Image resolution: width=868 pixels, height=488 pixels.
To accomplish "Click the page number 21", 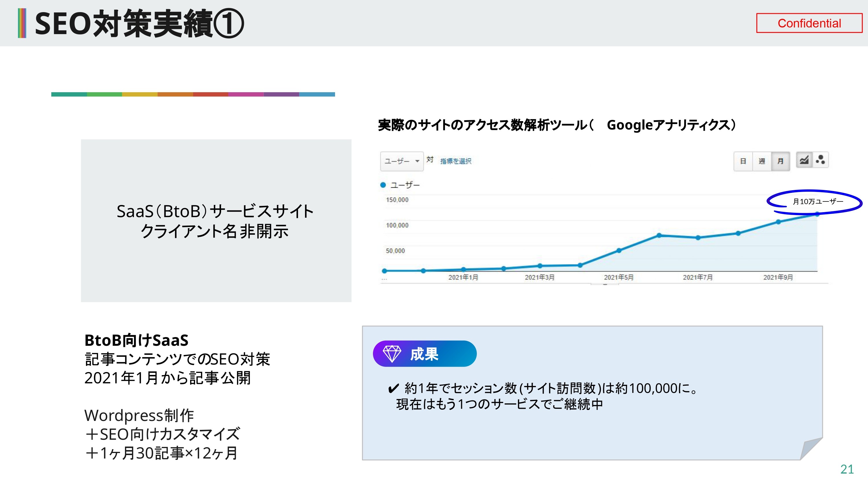I will point(847,469).
